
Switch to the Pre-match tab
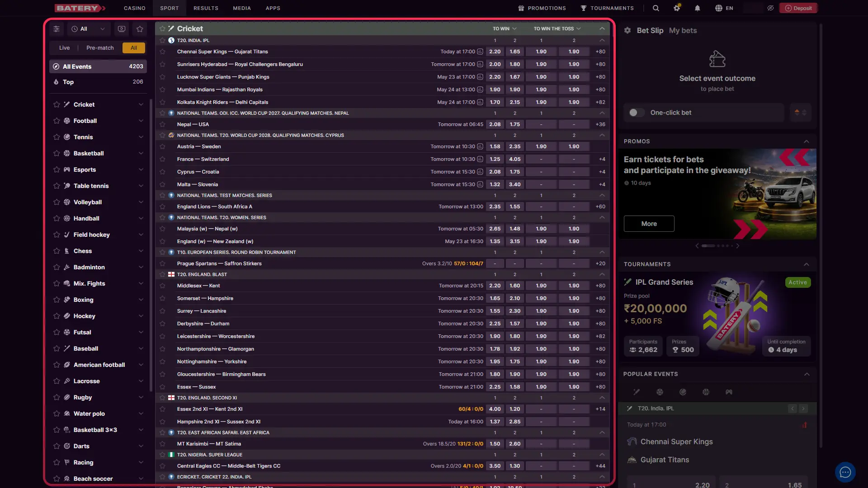100,48
